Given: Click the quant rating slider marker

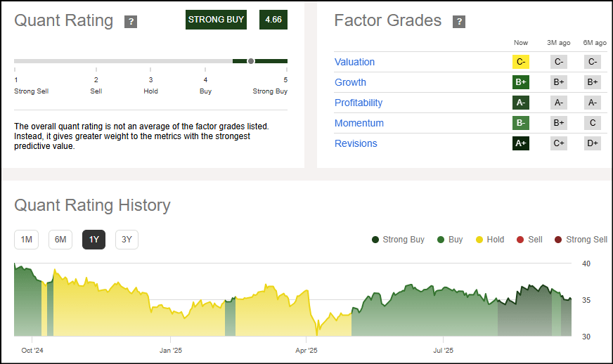Looking at the screenshot, I should [x=251, y=61].
